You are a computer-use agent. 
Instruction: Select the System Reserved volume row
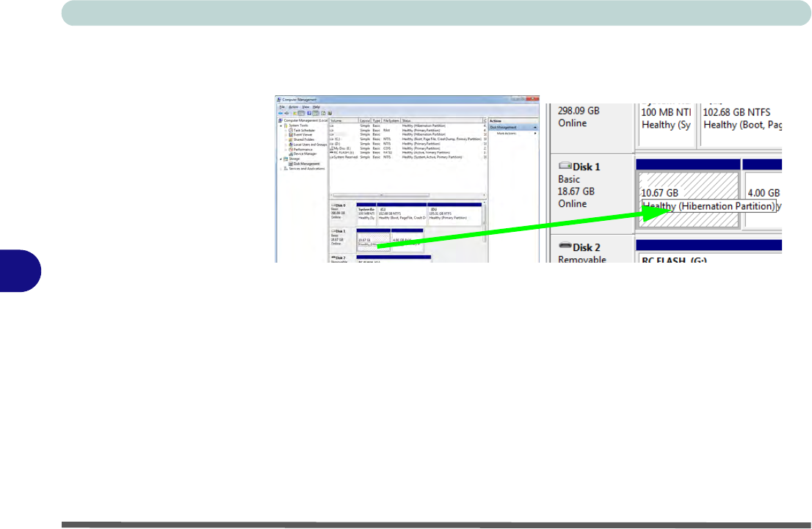(x=408, y=157)
